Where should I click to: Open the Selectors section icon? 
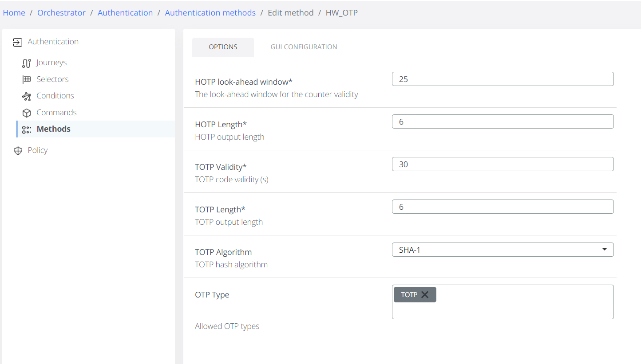point(27,79)
